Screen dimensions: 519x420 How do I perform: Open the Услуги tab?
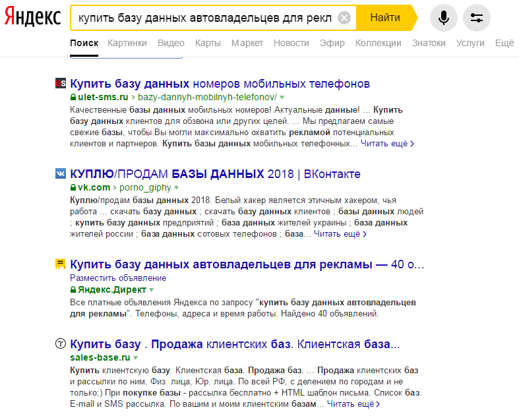click(470, 43)
